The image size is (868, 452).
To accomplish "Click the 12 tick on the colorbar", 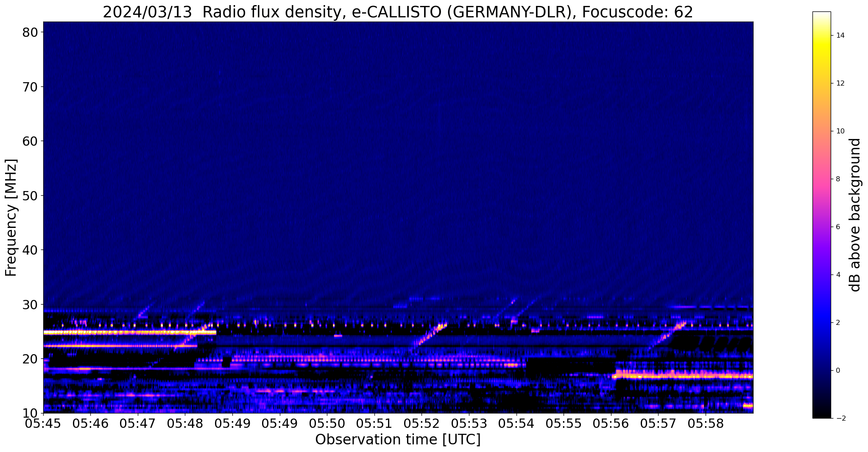I will click(840, 83).
